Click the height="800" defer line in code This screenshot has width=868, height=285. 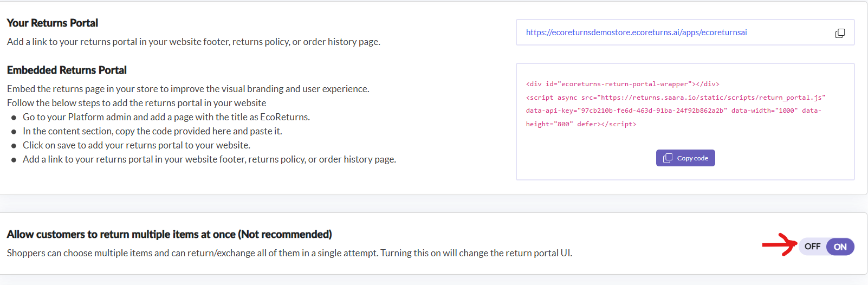click(x=581, y=124)
